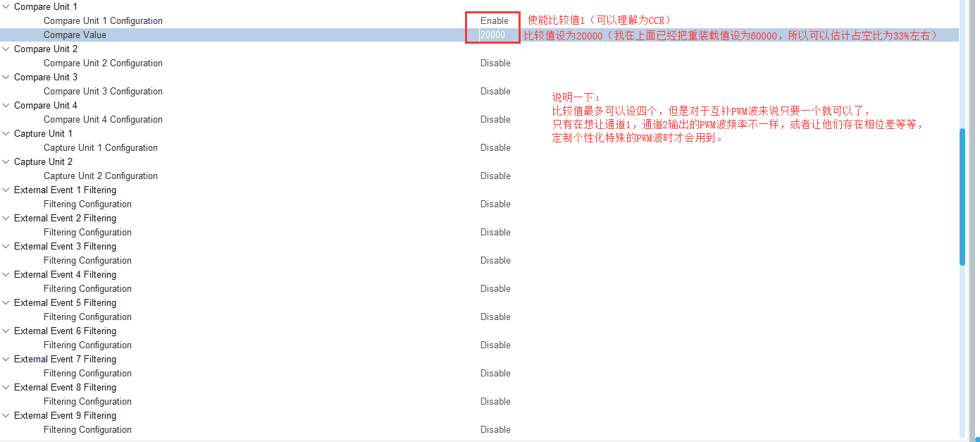This screenshot has width=980, height=442.
Task: Edit the Compare Value input showing 20000
Action: 492,35
